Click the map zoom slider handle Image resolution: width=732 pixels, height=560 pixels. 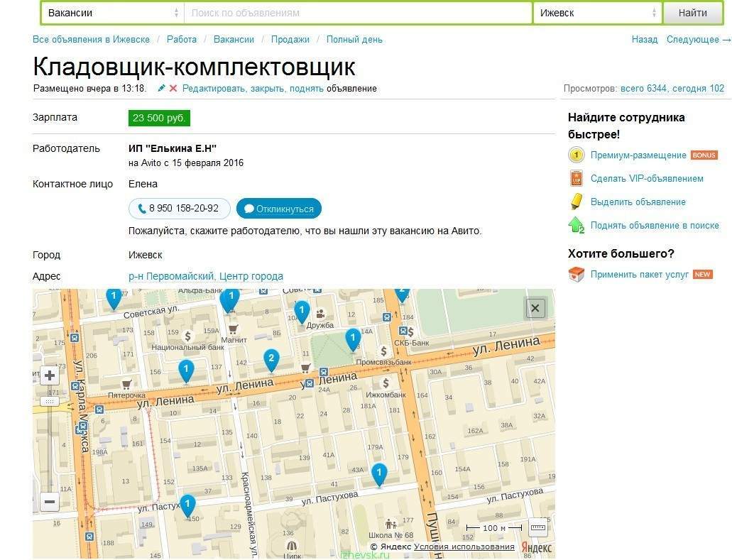(50, 402)
